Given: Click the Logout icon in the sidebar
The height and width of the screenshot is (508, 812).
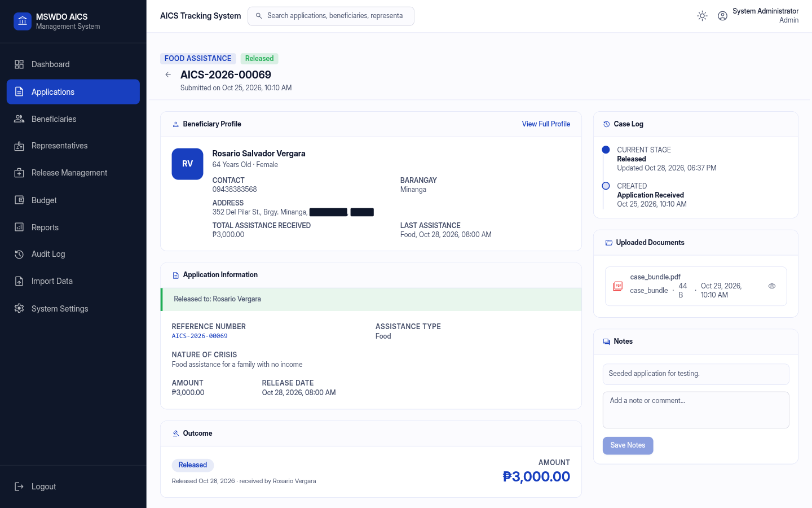Looking at the screenshot, I should pyautogui.click(x=19, y=487).
